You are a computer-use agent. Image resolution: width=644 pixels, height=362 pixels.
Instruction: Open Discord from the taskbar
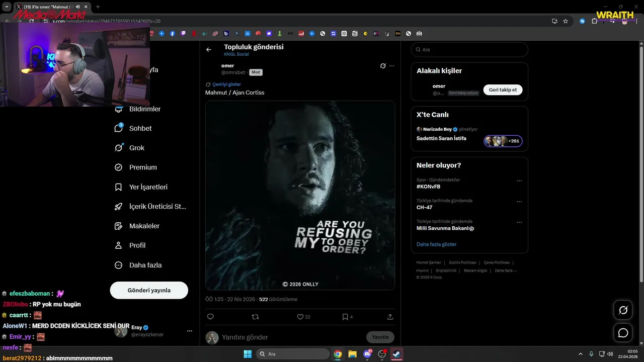[x=367, y=354]
